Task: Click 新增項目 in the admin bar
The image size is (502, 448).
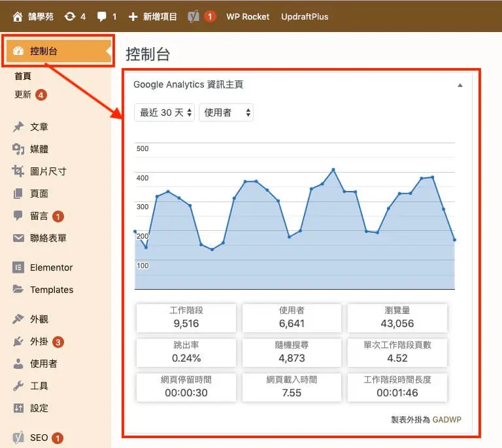Action: tap(159, 16)
